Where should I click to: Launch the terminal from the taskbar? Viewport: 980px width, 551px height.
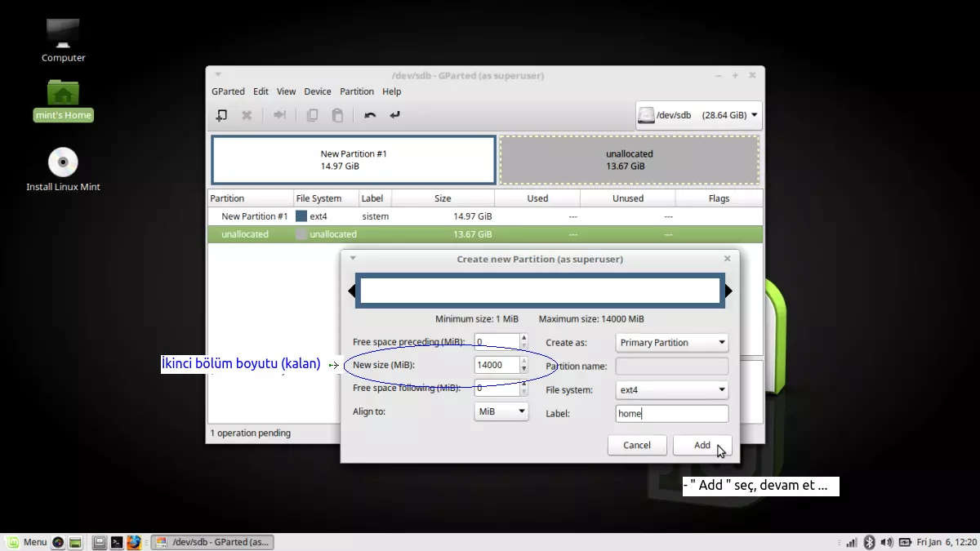[117, 541]
